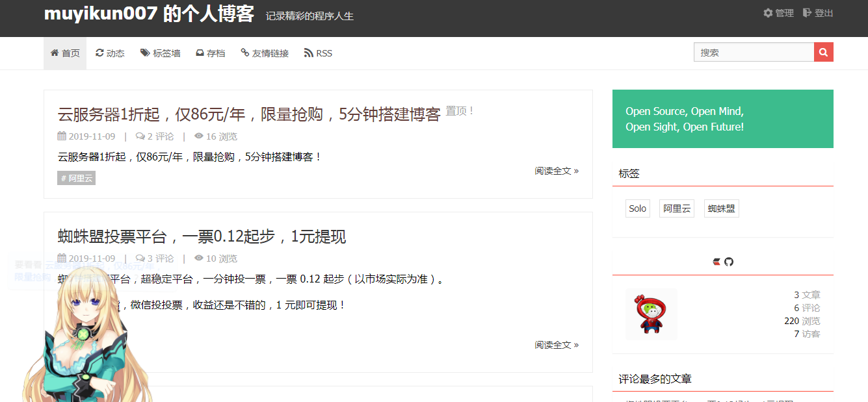The image size is (868, 402).
Task: Select the 阿里云 tag in sidebar 标签
Action: [677, 208]
